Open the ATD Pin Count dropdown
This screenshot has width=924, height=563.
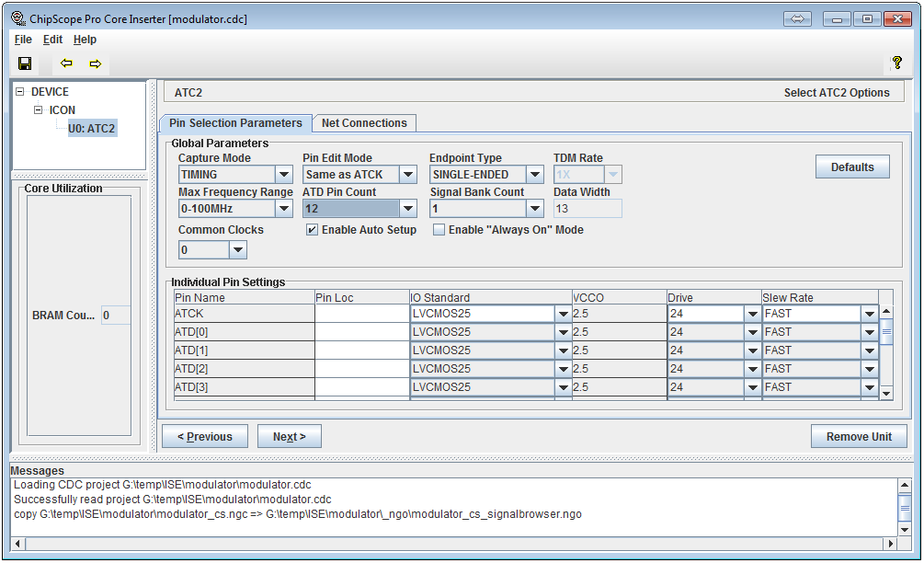pyautogui.click(x=408, y=209)
